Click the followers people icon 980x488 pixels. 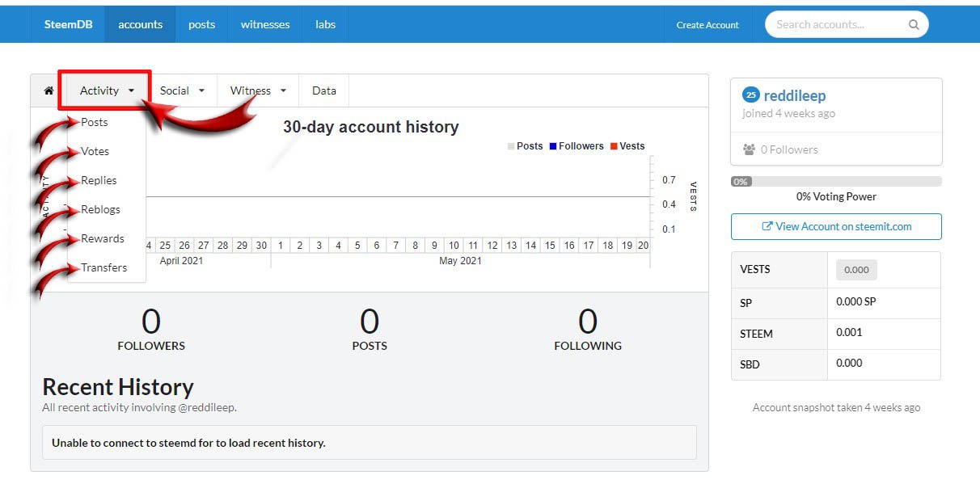pos(749,149)
